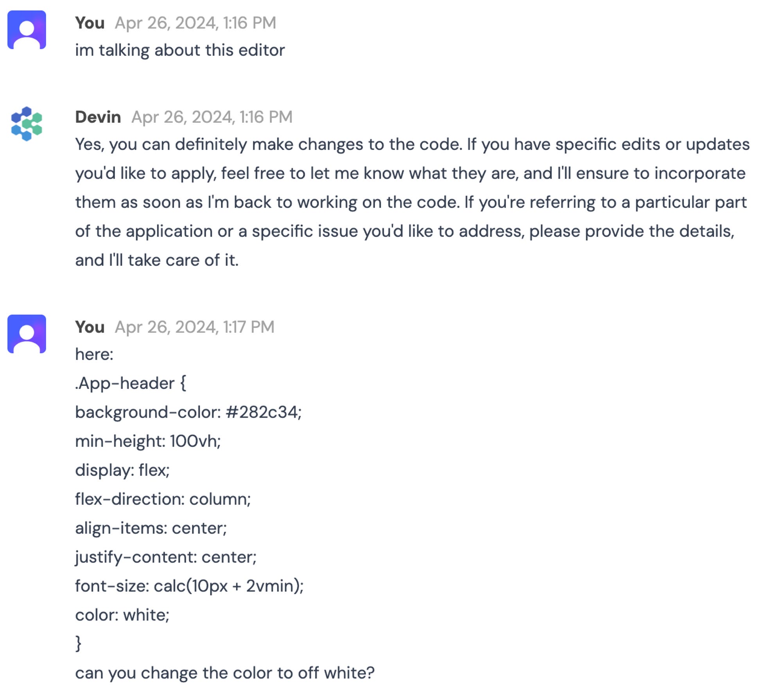Click the 'Apr 26, 2024, 1:16 PM' timestamp beside You
Image resolution: width=782 pixels, height=700 pixels.
coord(195,23)
